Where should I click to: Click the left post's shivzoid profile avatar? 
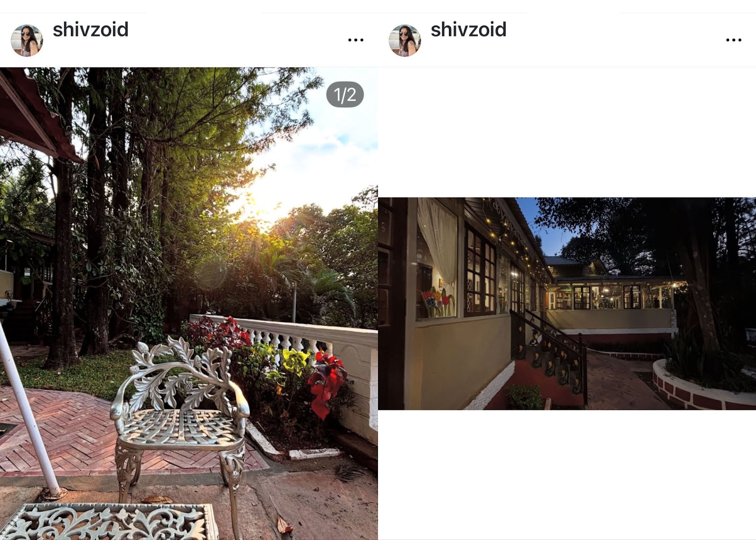[27, 41]
